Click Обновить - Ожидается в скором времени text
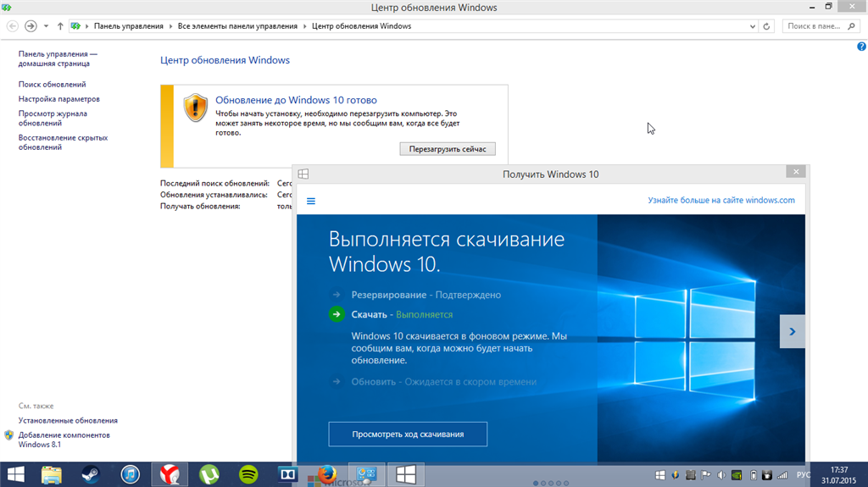Image resolution: width=868 pixels, height=487 pixels. (x=443, y=382)
